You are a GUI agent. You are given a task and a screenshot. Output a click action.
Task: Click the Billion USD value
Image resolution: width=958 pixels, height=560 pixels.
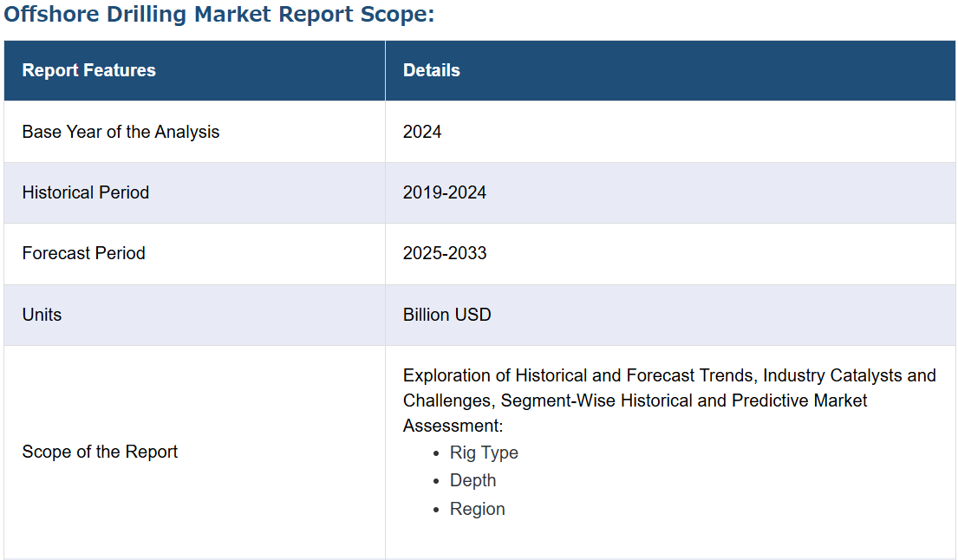click(446, 315)
